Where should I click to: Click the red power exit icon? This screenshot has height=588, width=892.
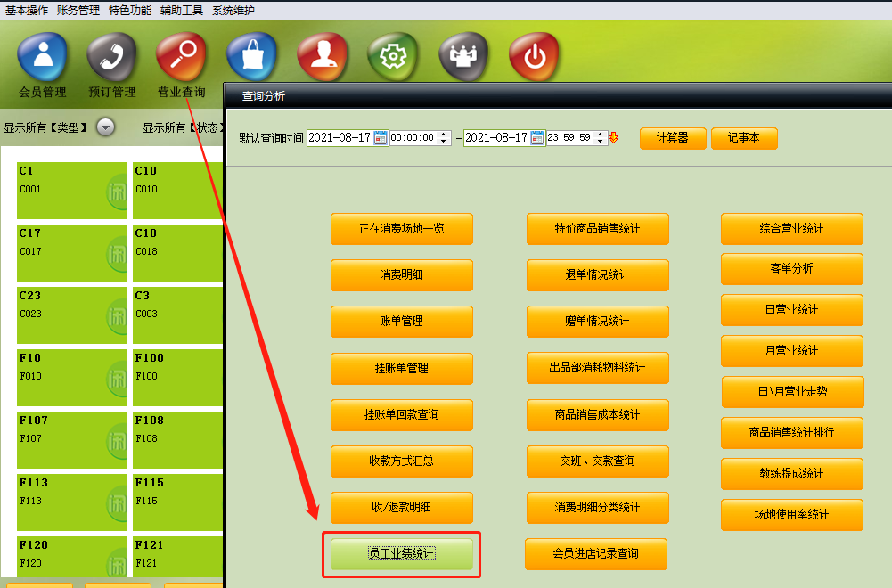click(x=534, y=57)
